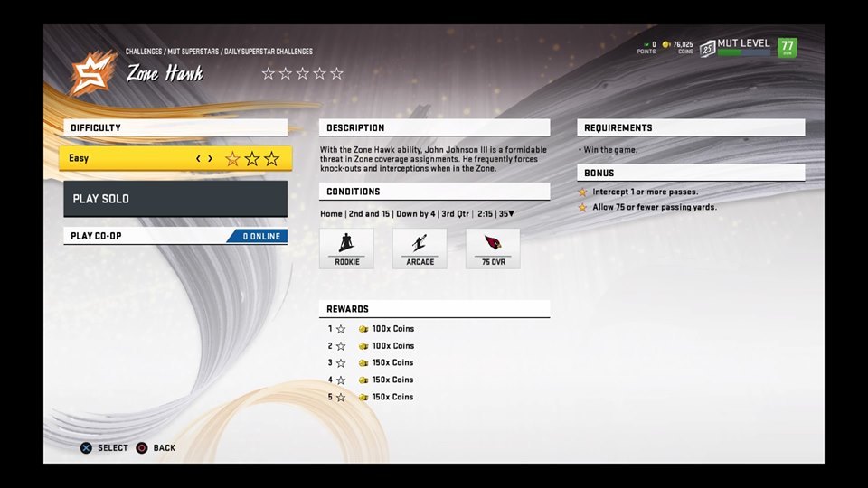This screenshot has width=868, height=488.
Task: Click the 'Down by 4' condition text
Action: coord(416,213)
